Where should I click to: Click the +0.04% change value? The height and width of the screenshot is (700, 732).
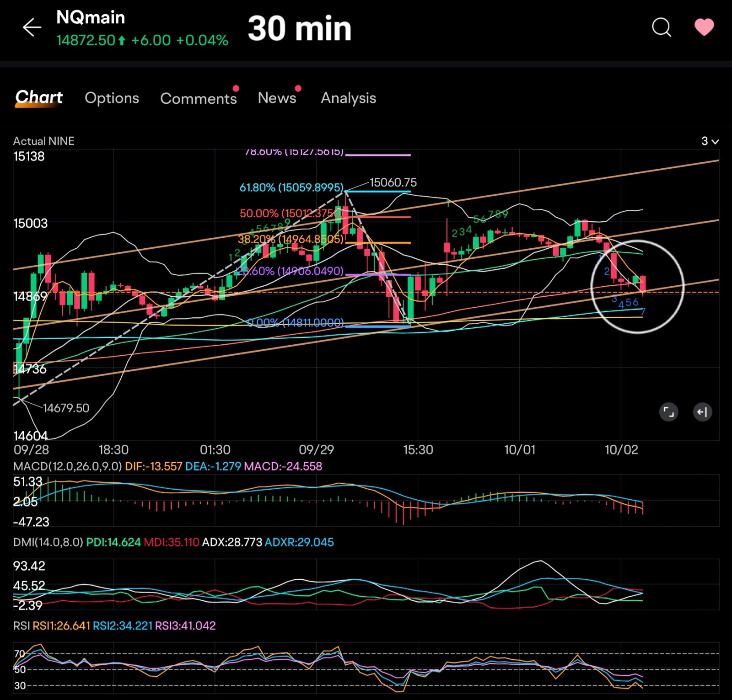202,40
